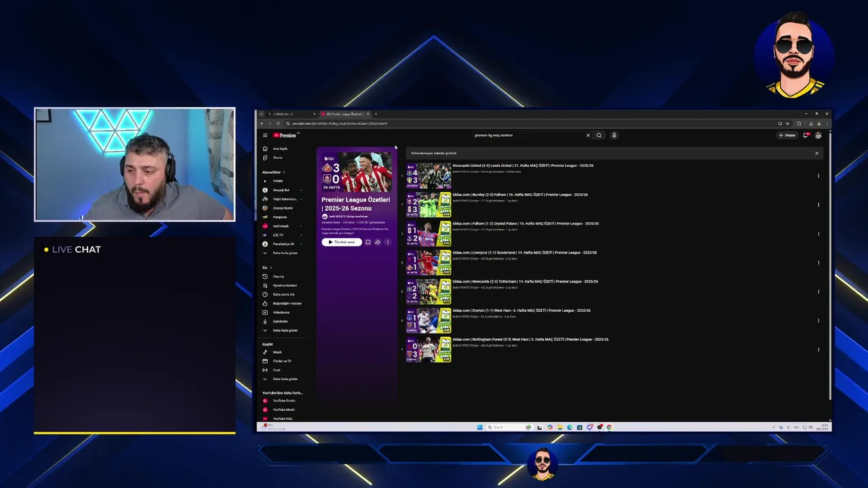The width and height of the screenshot is (868, 488).
Task: Click Tümünü oynat play all button
Action: [x=341, y=242]
